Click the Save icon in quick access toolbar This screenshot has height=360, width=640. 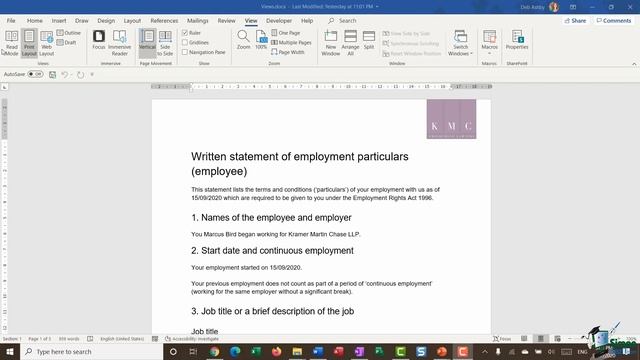coord(52,74)
